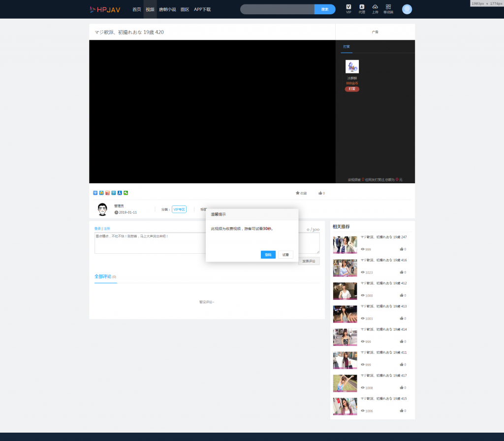Click the 注册 link above the comment box
The width and height of the screenshot is (504, 441).
tap(107, 229)
